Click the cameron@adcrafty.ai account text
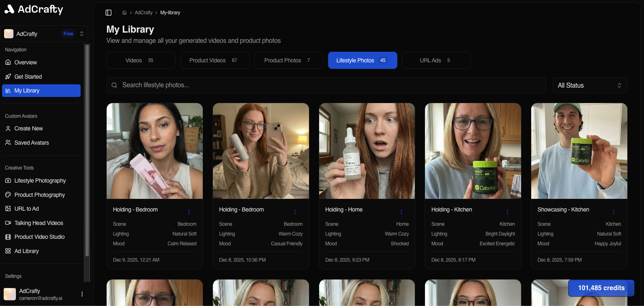644x306 pixels. click(41, 298)
